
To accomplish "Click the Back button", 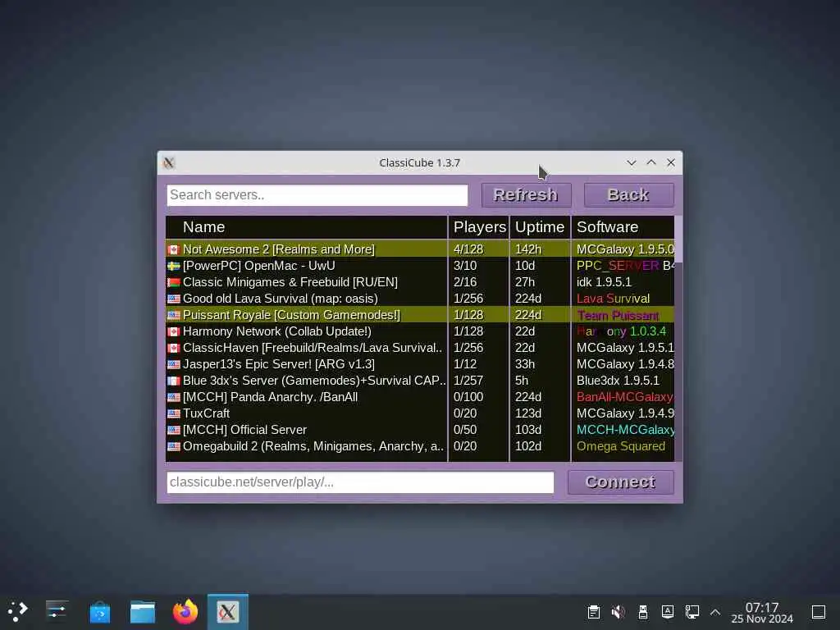I will (629, 195).
